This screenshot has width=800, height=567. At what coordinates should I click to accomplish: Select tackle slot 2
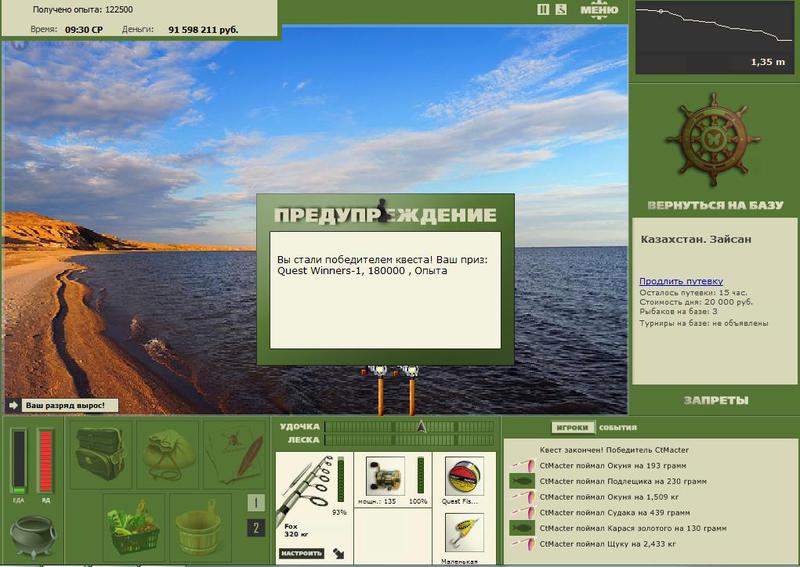(256, 527)
